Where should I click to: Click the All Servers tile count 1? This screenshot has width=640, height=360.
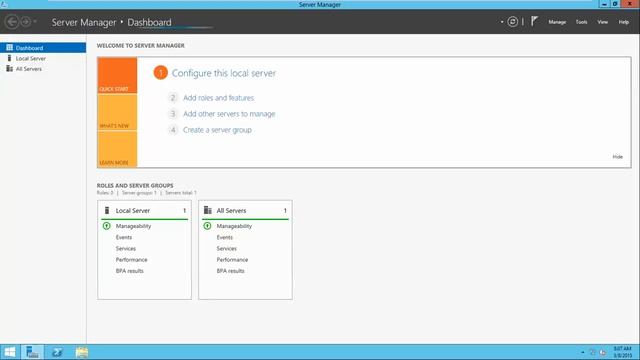[x=285, y=211]
